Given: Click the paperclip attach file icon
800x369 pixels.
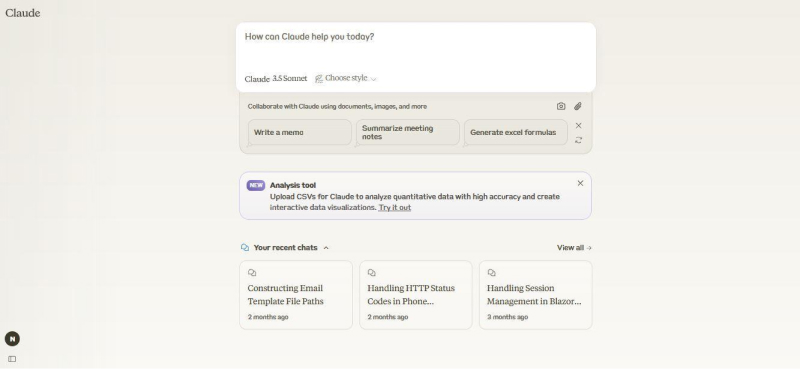Looking at the screenshot, I should click(x=578, y=106).
